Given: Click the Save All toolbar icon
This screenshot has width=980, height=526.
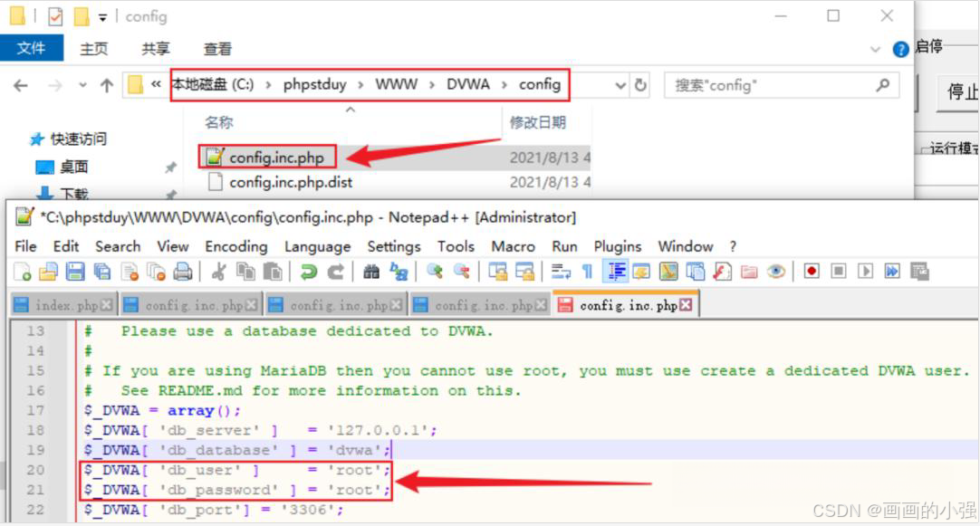Looking at the screenshot, I should [101, 272].
